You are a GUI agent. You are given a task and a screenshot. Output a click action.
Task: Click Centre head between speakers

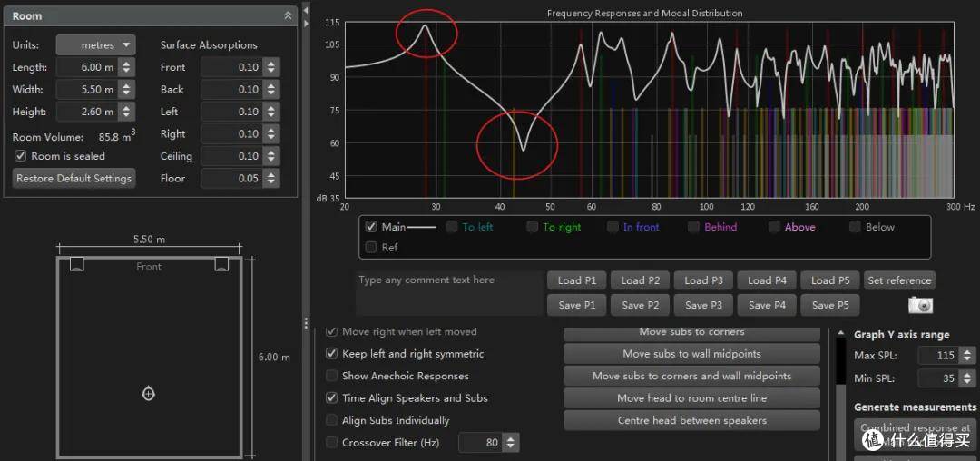point(691,420)
